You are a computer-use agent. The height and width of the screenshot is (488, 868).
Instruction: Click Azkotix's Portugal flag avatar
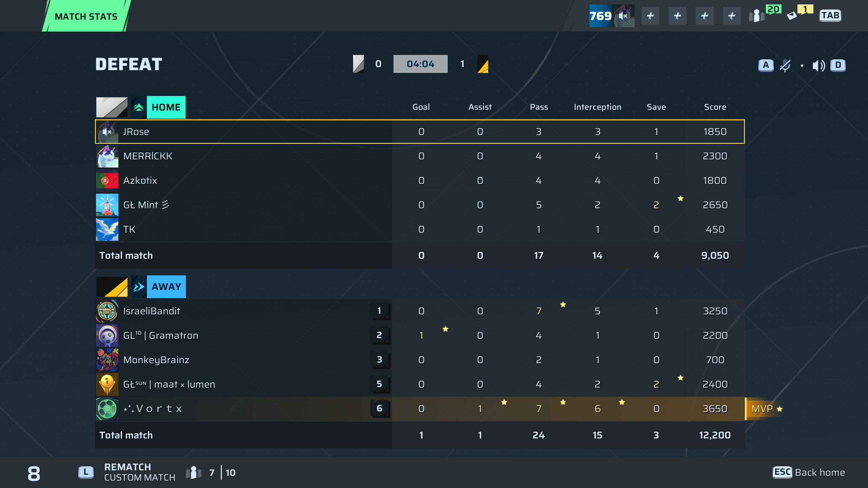(107, 180)
